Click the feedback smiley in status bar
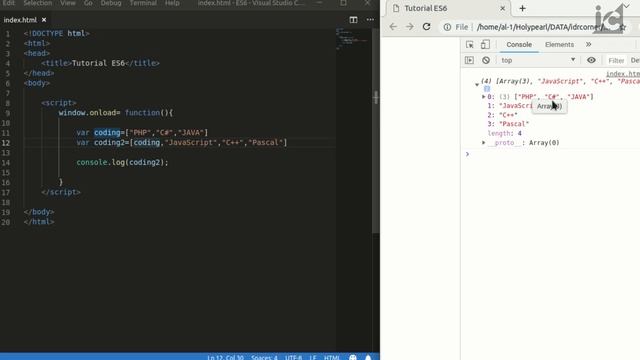 353,357
